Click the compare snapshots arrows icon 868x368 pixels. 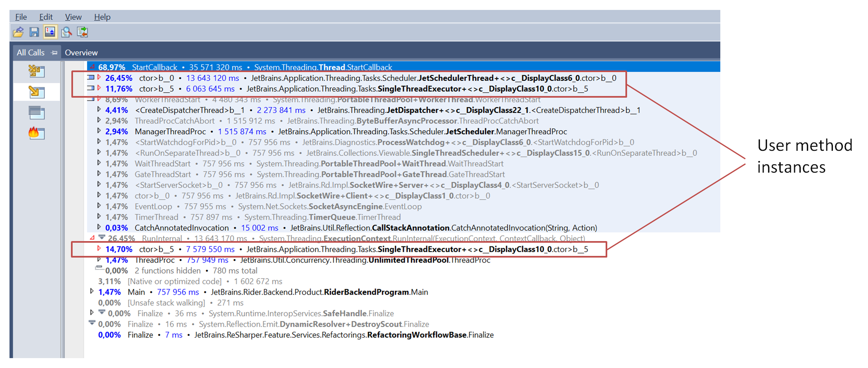82,32
